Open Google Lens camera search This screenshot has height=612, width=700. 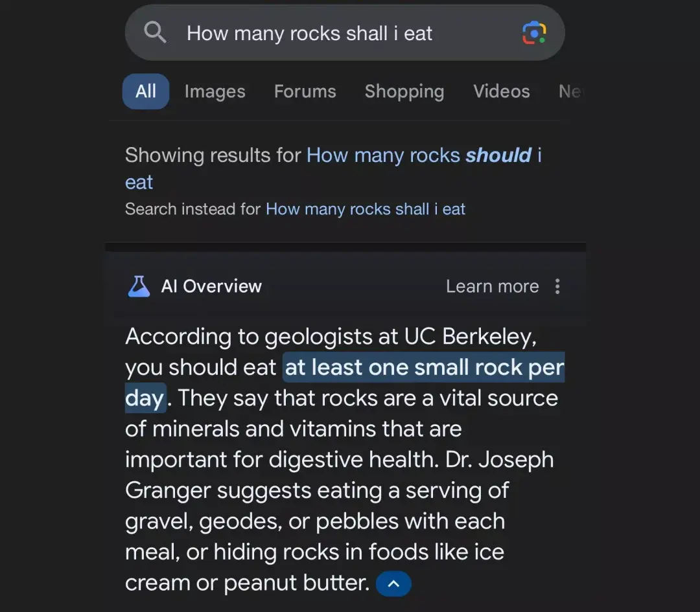[534, 32]
